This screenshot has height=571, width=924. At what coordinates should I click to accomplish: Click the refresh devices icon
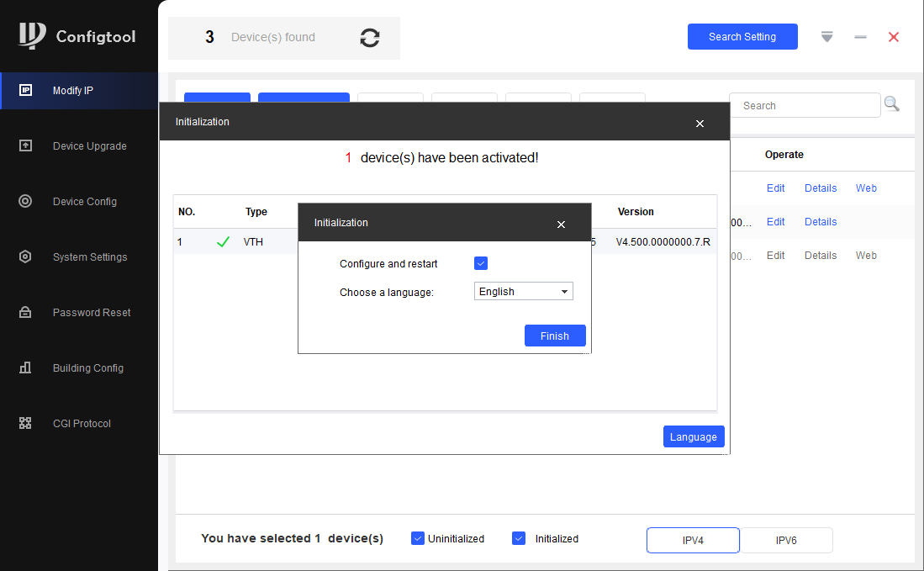pyautogui.click(x=370, y=38)
